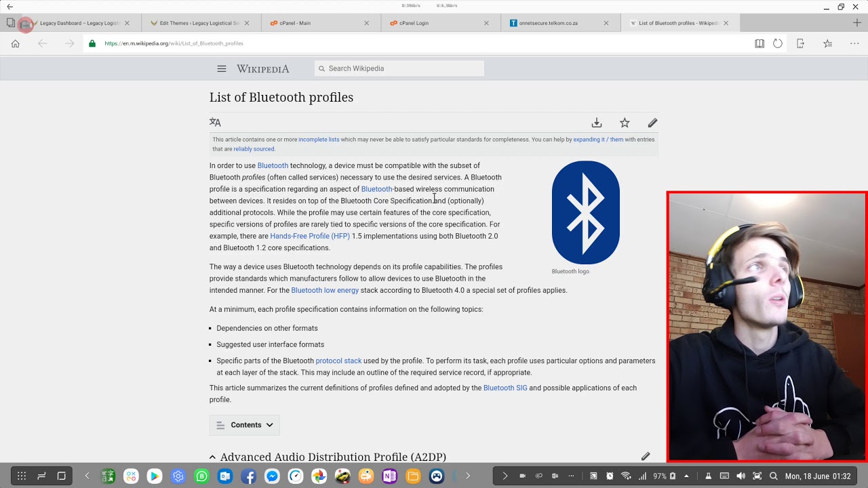
Task: Click the address bar URL
Action: [x=174, y=43]
